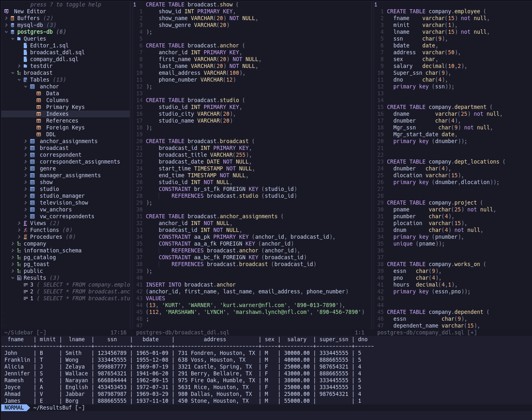Select the pg_catalog schema

40,257
